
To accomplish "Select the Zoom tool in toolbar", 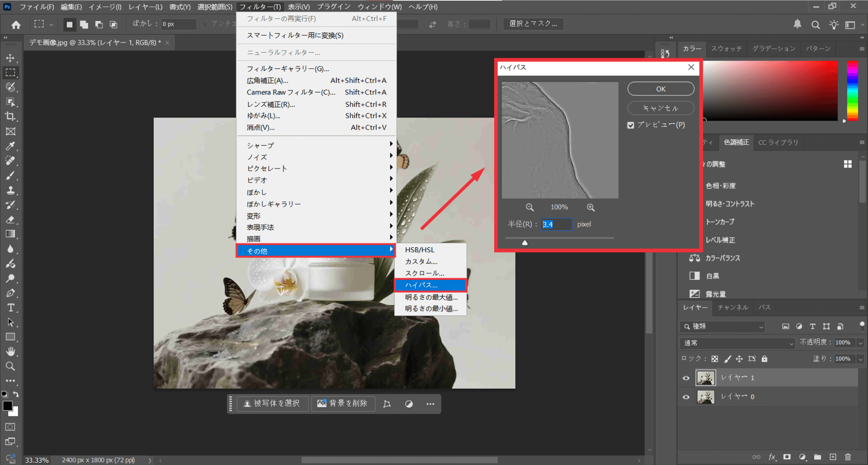I will pos(10,366).
